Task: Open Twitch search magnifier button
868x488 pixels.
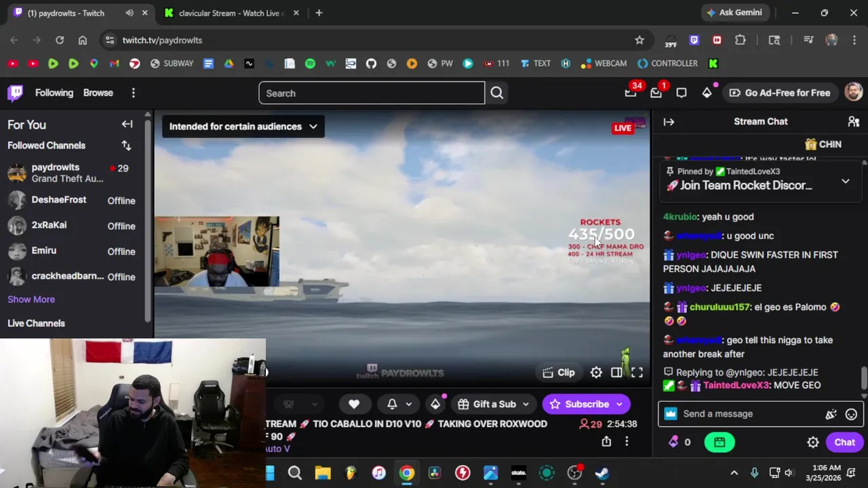Action: coord(497,93)
